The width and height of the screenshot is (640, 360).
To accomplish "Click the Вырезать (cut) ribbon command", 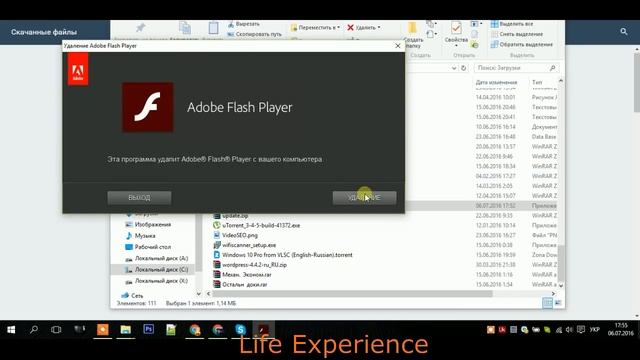I will click(244, 24).
